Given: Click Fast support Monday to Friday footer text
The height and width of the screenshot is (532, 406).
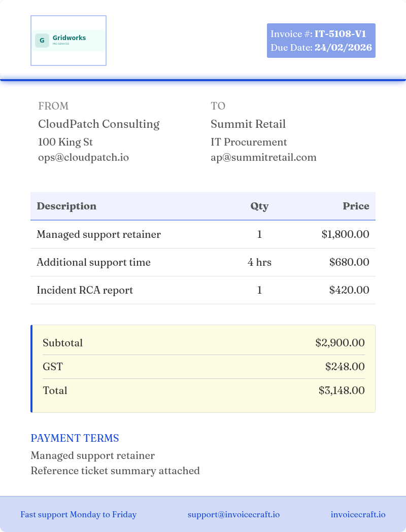Looking at the screenshot, I should [79, 515].
